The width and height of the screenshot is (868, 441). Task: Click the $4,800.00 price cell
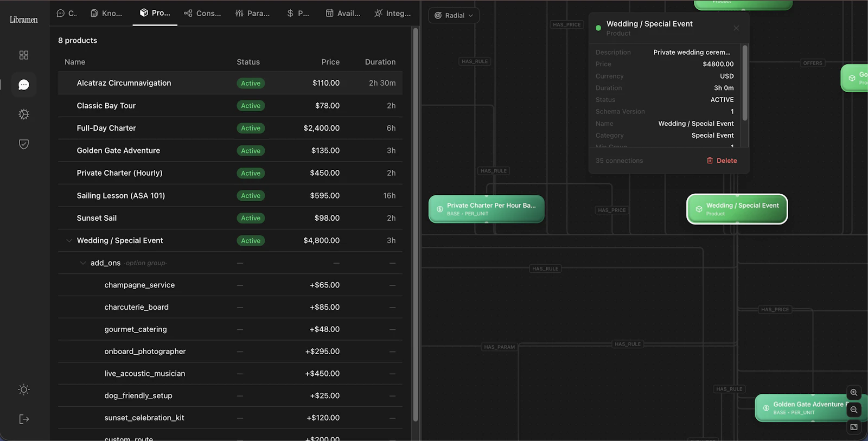click(322, 240)
